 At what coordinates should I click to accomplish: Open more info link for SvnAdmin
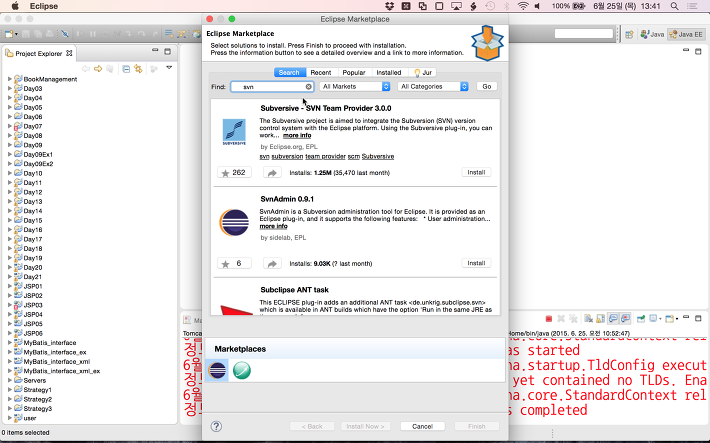pos(273,226)
